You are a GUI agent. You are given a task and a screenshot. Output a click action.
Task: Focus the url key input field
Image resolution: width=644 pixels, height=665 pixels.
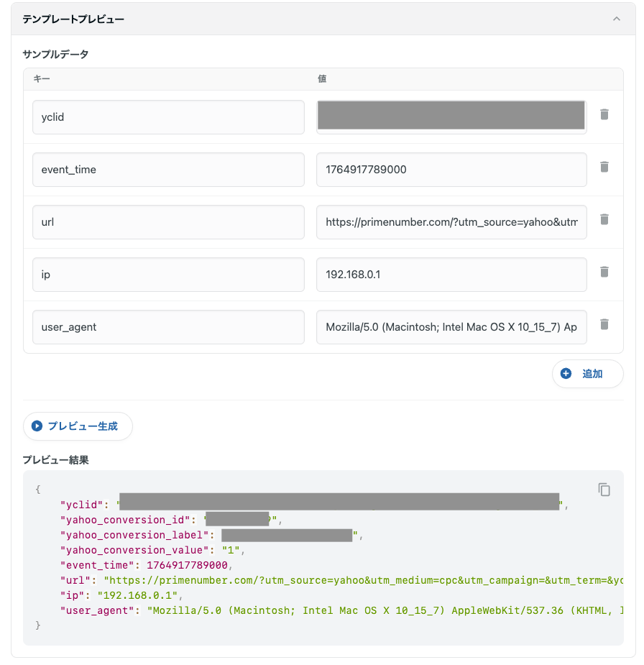click(168, 222)
